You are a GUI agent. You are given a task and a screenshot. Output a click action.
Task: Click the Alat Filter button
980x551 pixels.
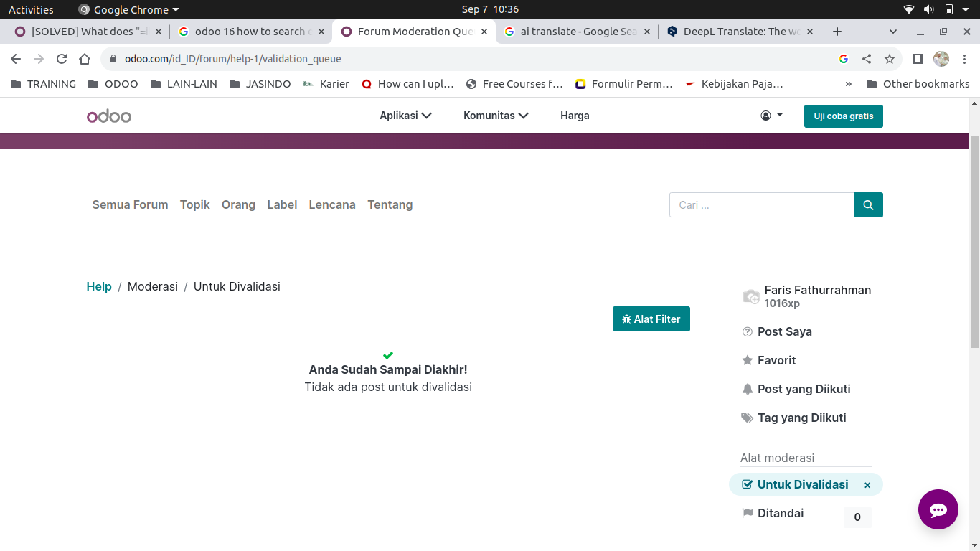tap(651, 319)
